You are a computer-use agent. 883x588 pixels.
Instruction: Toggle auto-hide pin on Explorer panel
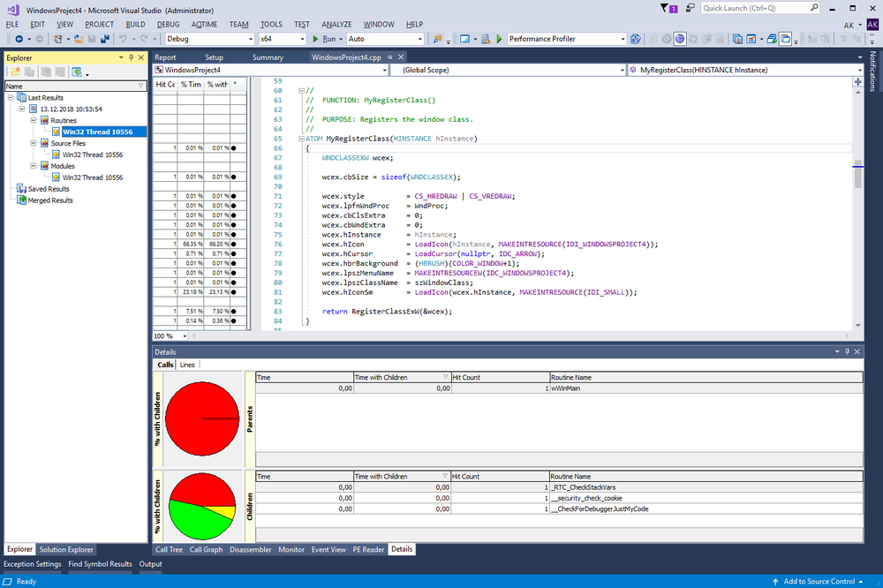[x=131, y=57]
